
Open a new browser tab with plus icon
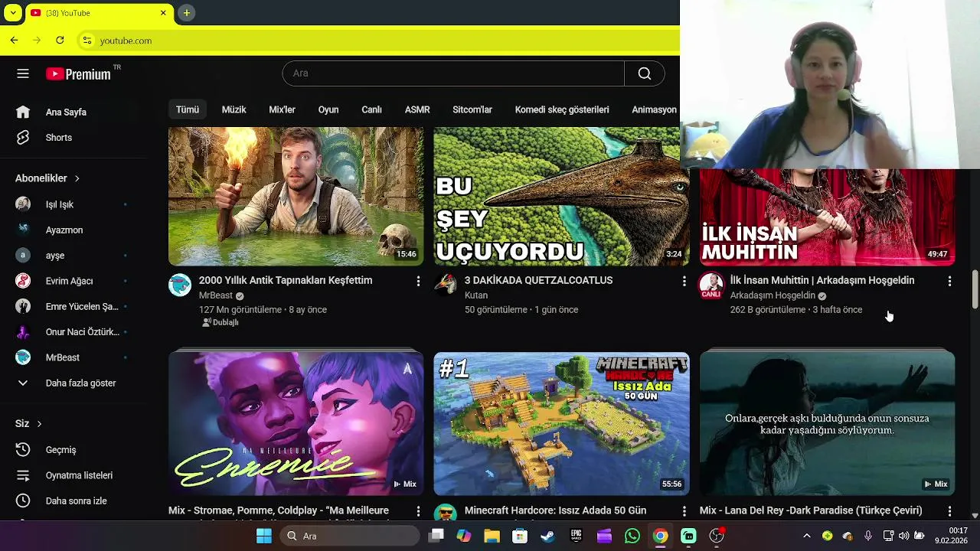186,13
